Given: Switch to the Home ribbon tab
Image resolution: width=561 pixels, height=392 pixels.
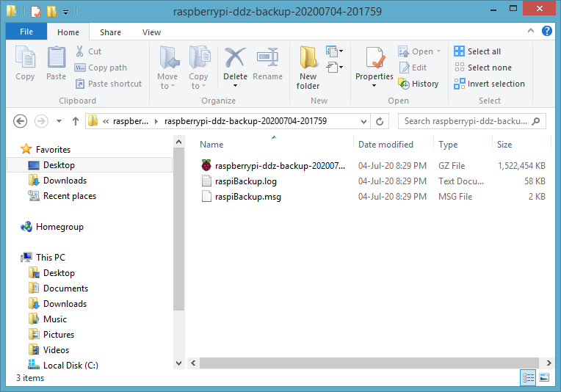Looking at the screenshot, I should [x=68, y=32].
